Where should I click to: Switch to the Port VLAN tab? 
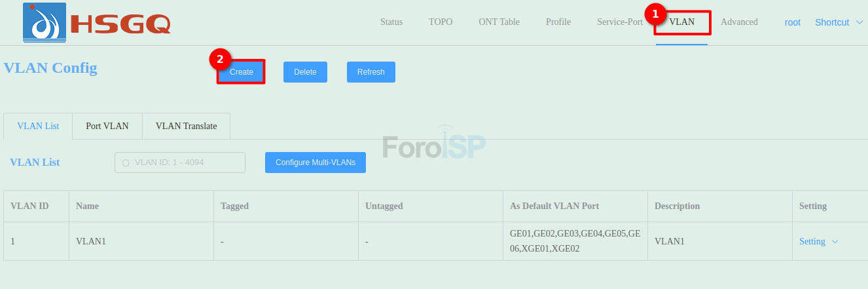(107, 126)
